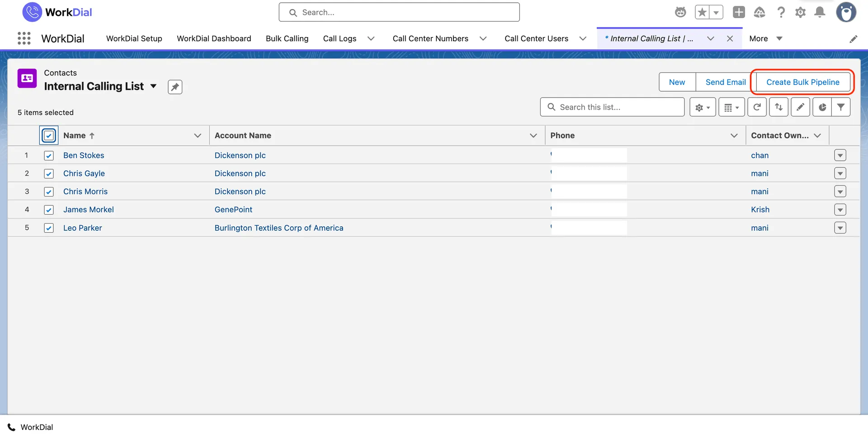Uncheck the James Morkel row checkbox
868x439 pixels.
coord(49,210)
